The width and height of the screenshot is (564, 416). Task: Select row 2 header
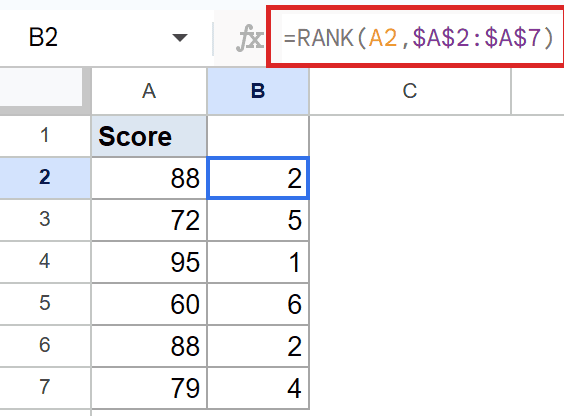pos(45,178)
